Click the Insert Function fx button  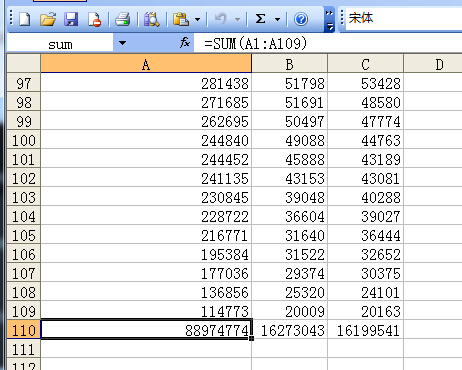tap(185, 43)
